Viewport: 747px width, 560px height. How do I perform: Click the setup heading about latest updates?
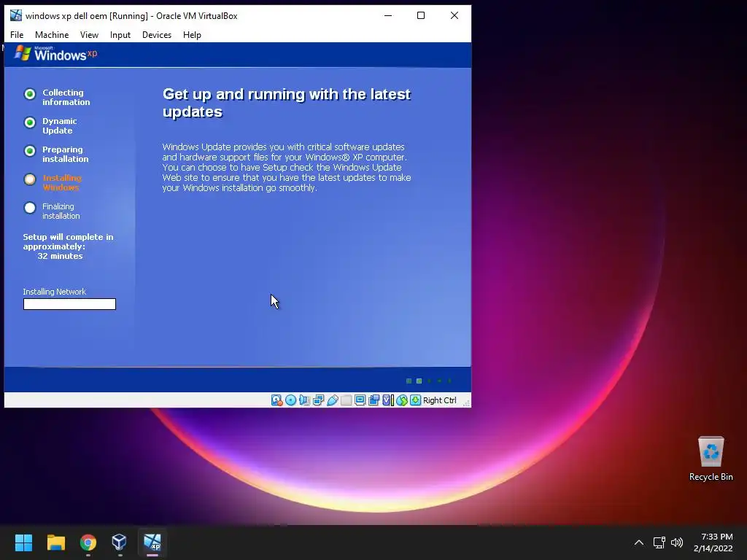[286, 103]
